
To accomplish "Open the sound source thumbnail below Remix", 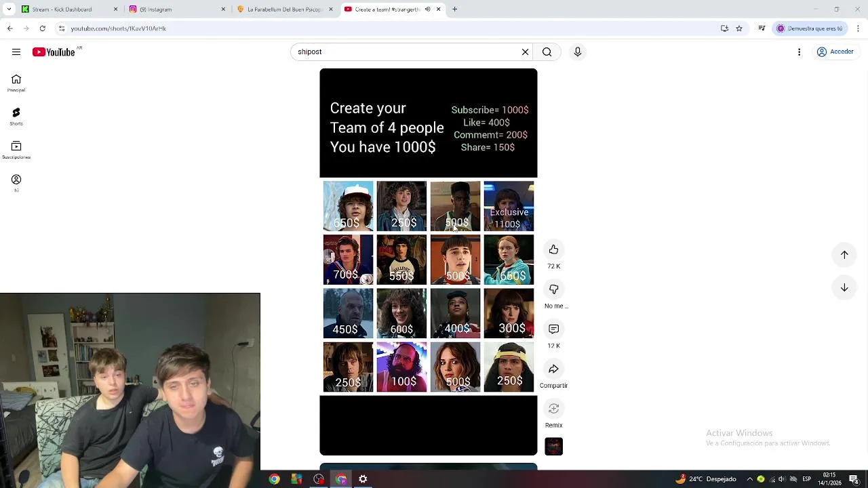I will click(x=553, y=447).
